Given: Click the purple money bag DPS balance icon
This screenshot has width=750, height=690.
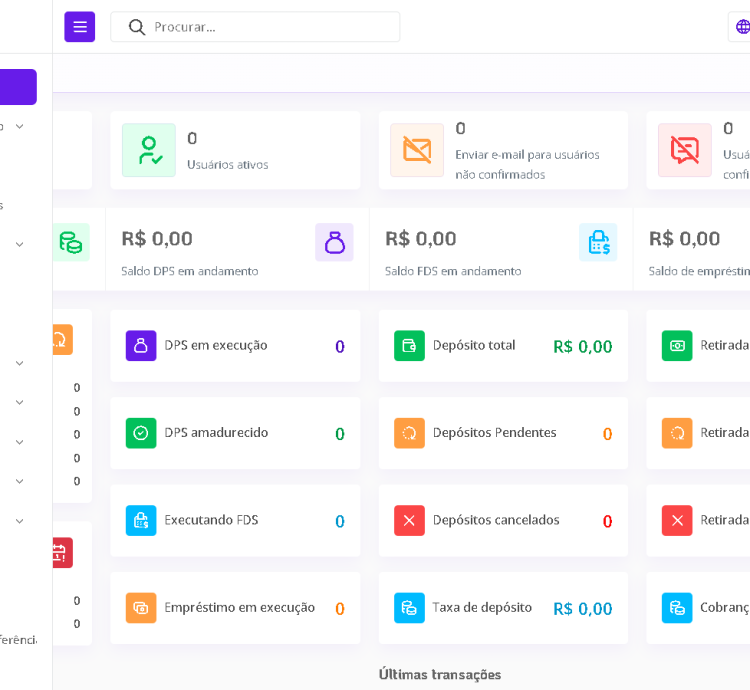Looking at the screenshot, I should pos(334,242).
